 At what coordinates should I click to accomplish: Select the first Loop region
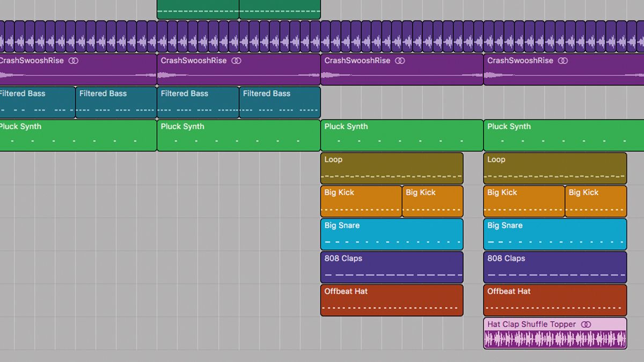[x=392, y=168]
